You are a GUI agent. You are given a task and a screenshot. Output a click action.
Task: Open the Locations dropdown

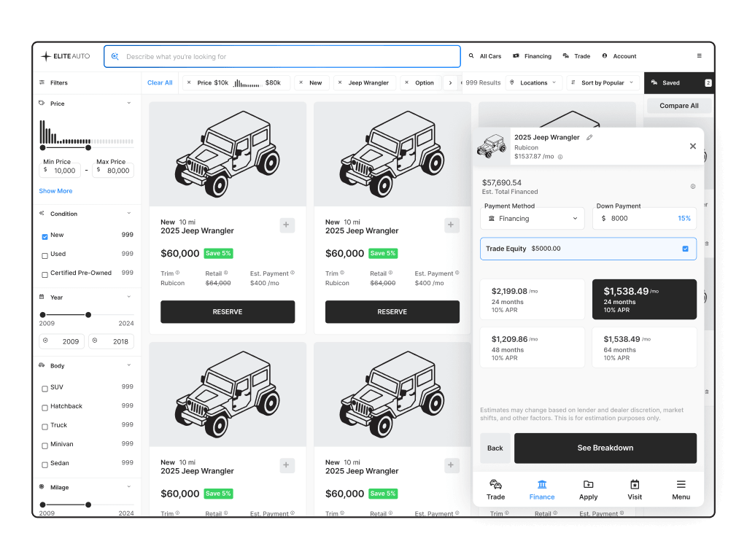[535, 83]
